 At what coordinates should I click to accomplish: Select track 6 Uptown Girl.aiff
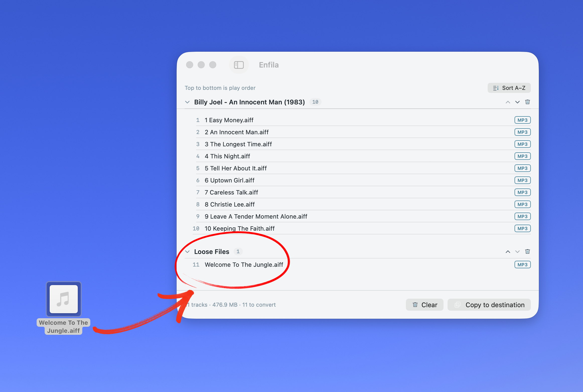361,180
